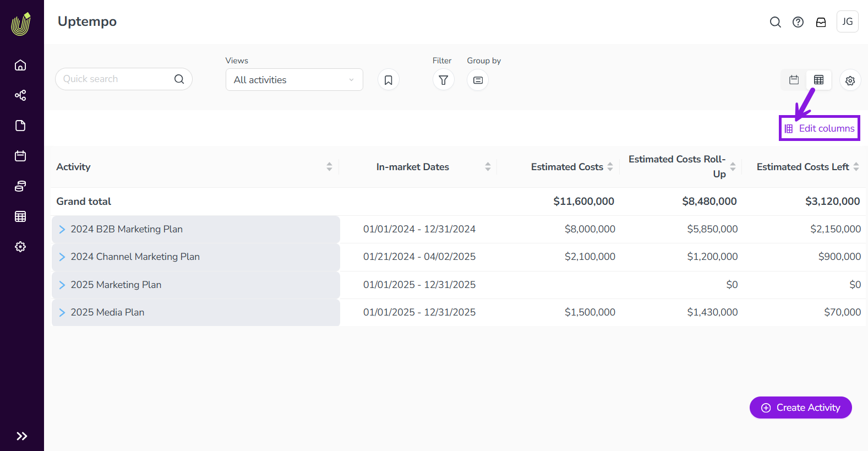Switch to calendar view toggle
This screenshot has height=451, width=868.
click(x=794, y=80)
